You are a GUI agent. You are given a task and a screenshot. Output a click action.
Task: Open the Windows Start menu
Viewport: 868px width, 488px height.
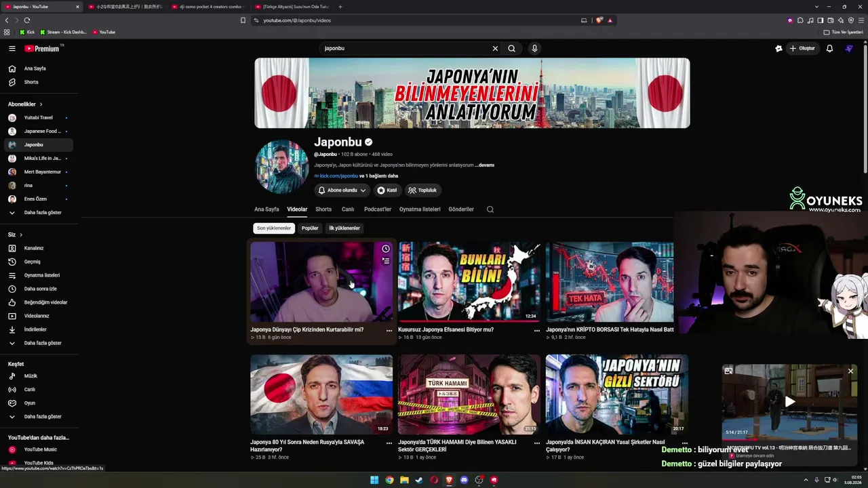(374, 480)
